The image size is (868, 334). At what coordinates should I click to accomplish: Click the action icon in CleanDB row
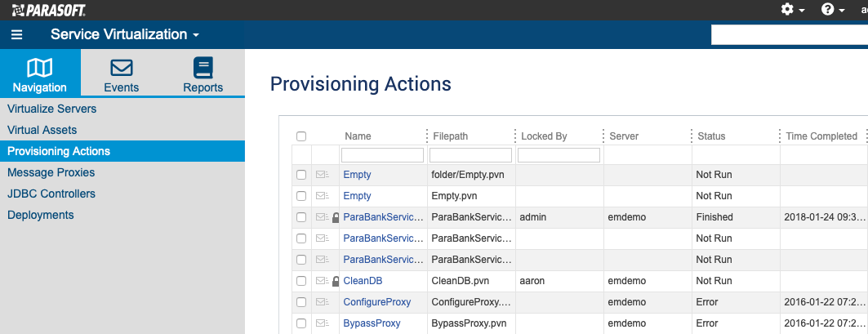tap(323, 281)
